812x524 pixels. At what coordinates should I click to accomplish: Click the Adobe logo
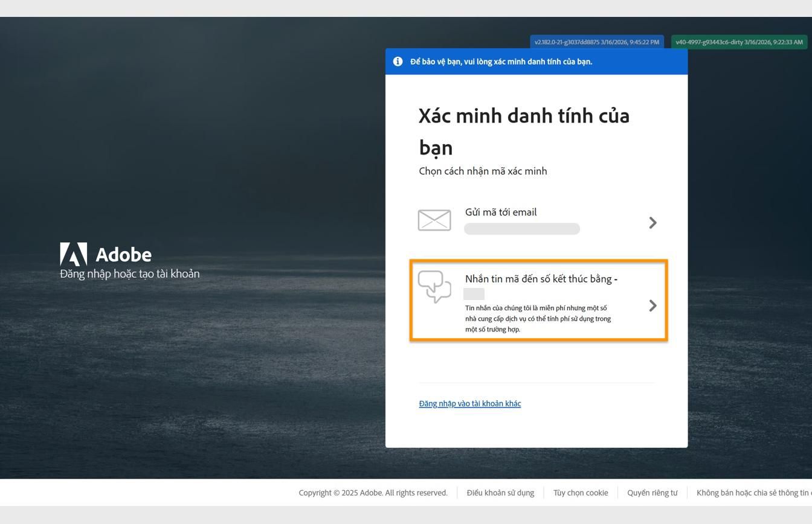tap(73, 254)
